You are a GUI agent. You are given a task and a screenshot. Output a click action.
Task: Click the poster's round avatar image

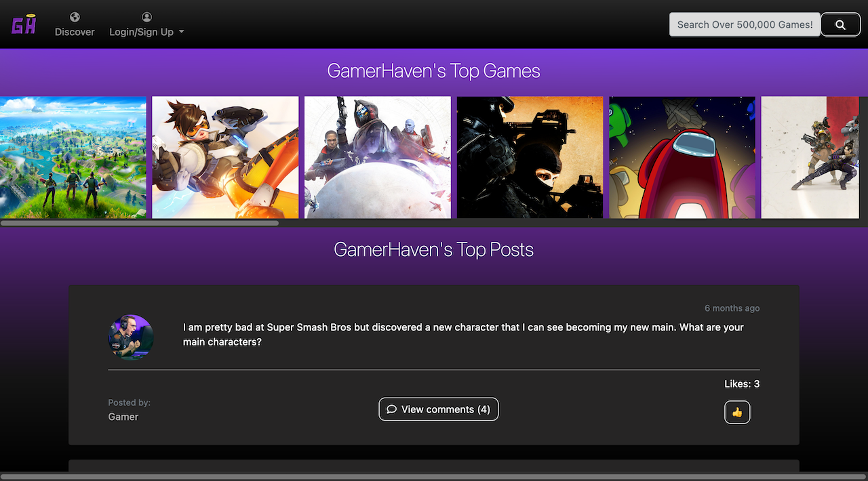click(131, 337)
